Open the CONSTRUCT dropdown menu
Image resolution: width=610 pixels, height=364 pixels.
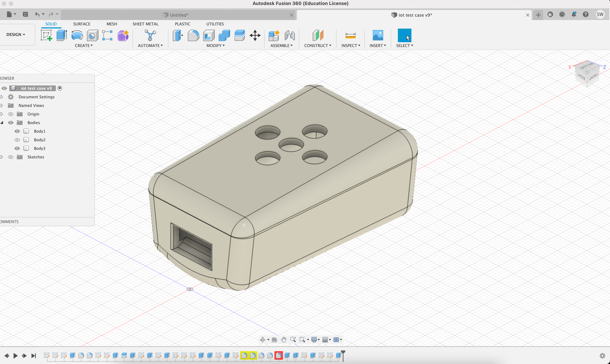[318, 46]
